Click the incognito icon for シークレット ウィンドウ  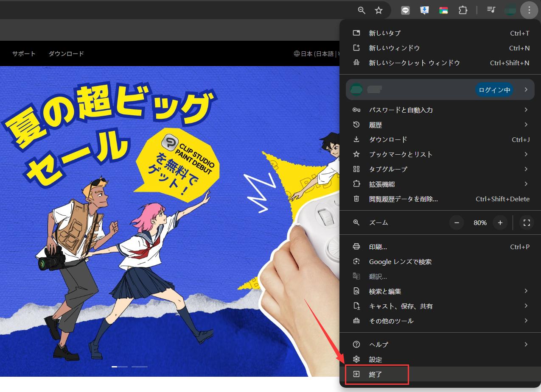coord(356,63)
